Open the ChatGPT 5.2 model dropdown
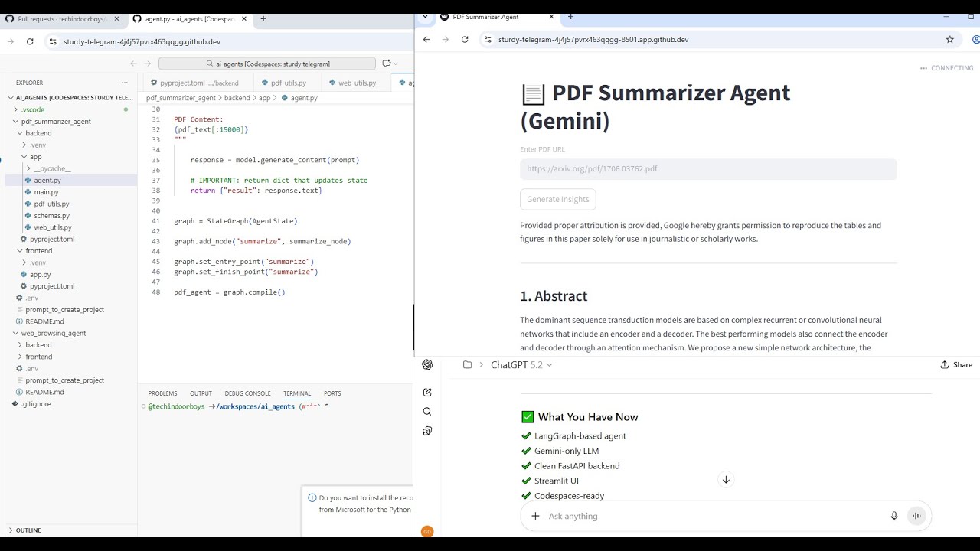The width and height of the screenshot is (980, 551). [521, 365]
